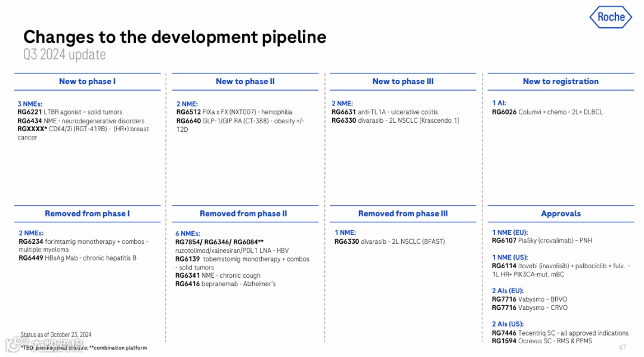Click the '1 NME:' label under Removed from phase III
The width and height of the screenshot is (644, 357).
click(345, 232)
